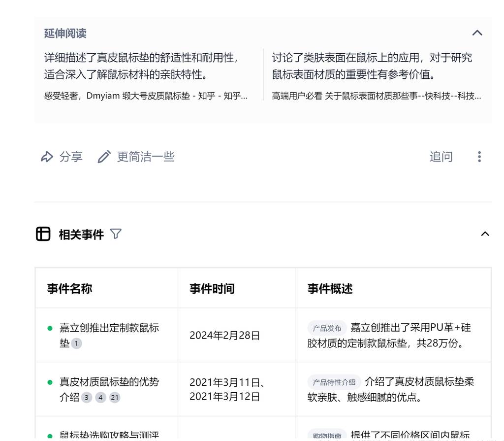Click citation badge 21 under 真皮材质 event

click(115, 398)
